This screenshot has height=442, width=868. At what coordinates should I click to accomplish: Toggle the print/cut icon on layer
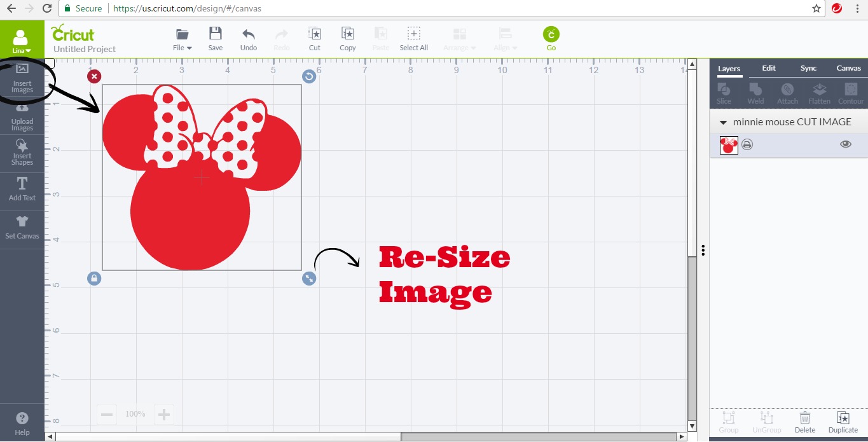click(747, 145)
